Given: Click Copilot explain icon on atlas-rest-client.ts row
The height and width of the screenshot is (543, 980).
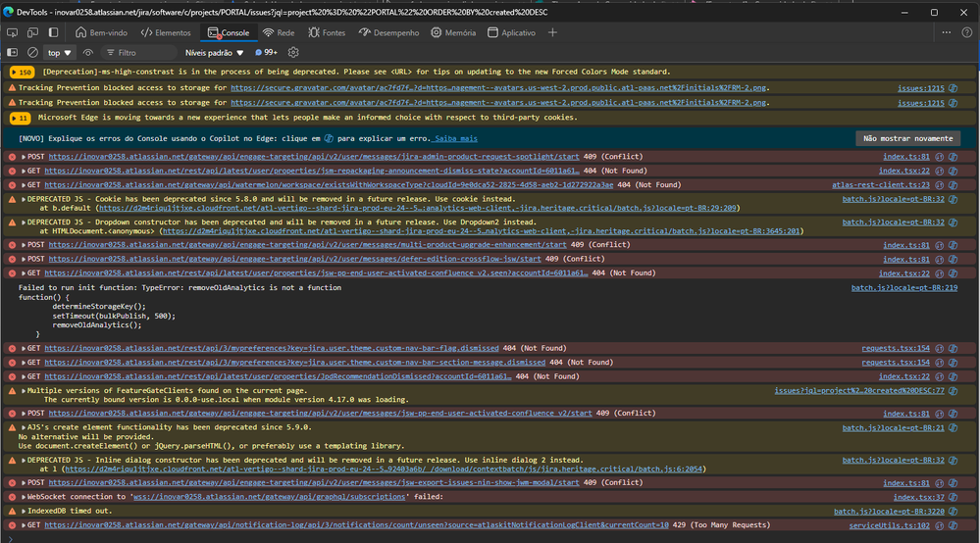Looking at the screenshot, I should click(954, 184).
